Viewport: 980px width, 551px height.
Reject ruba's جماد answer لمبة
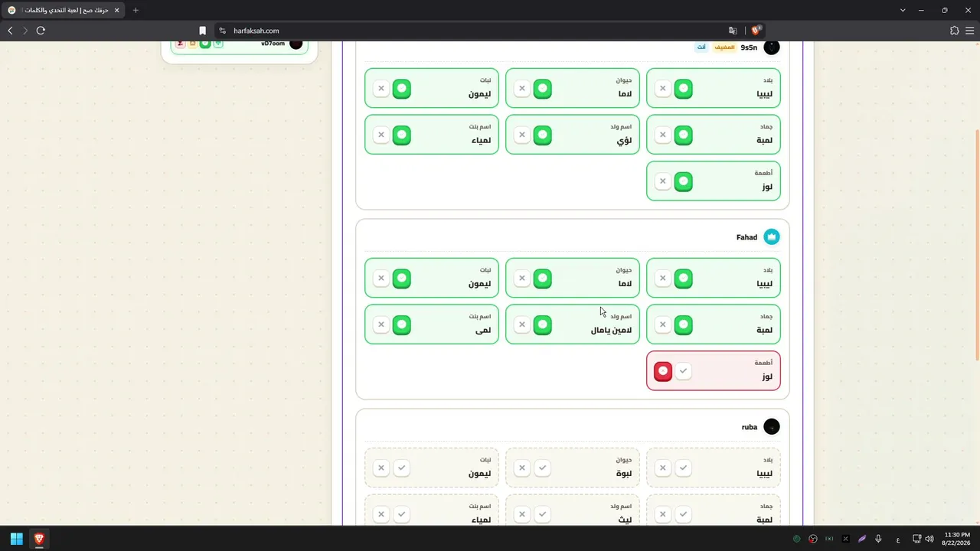click(x=663, y=515)
